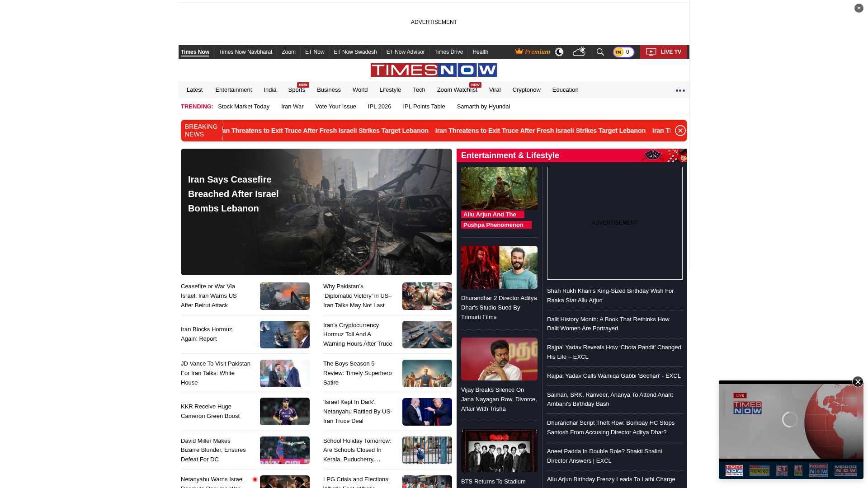This screenshot has width=868, height=488.
Task: Close the floating live video player
Action: (859, 382)
